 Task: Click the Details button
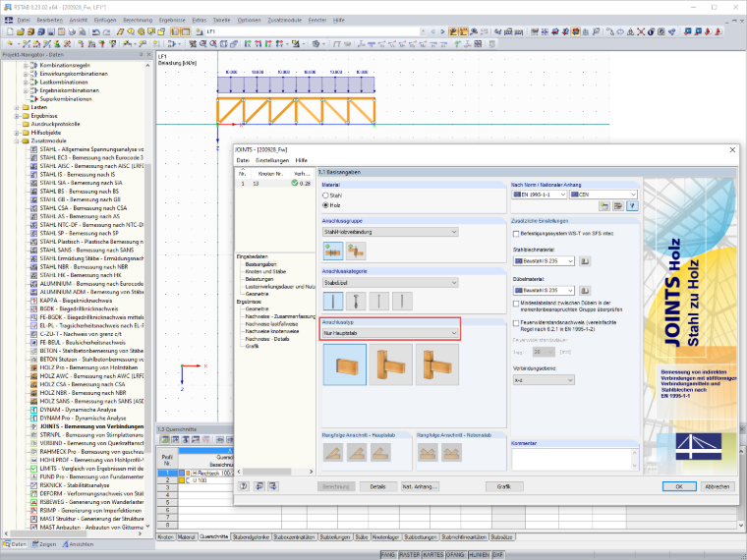coord(377,486)
